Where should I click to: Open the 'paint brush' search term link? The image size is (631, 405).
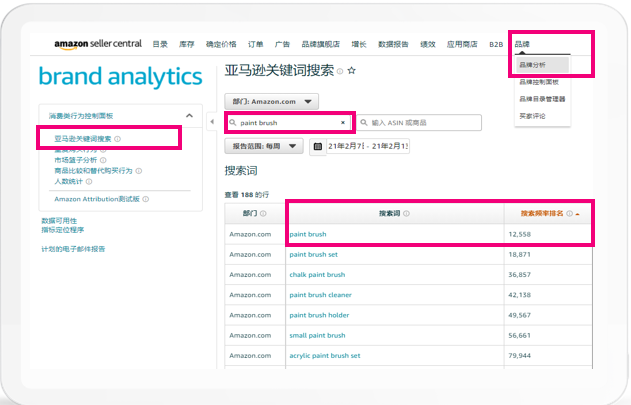click(308, 234)
